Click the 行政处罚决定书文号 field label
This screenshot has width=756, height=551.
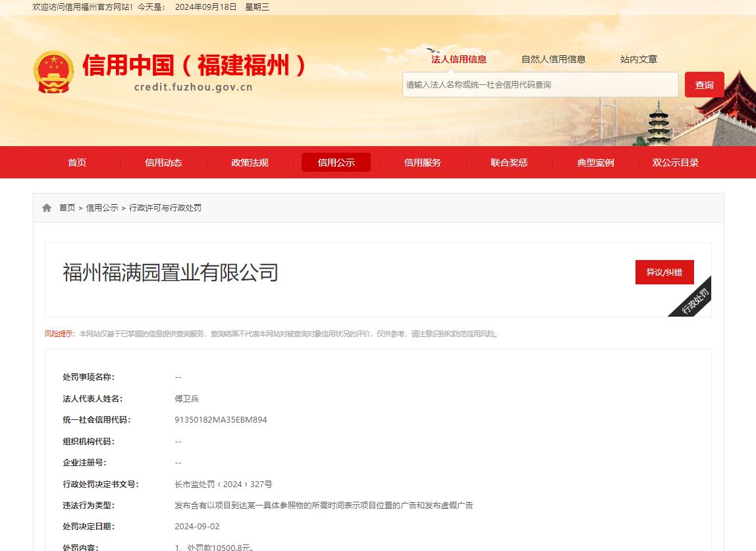click(101, 484)
